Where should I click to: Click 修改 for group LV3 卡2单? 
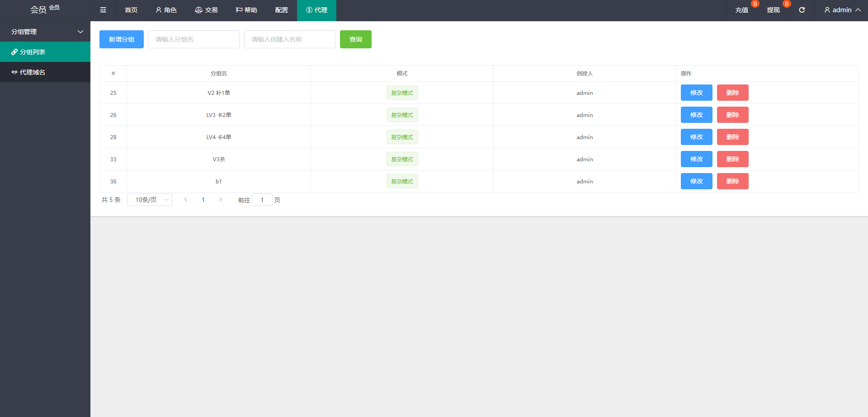point(697,115)
